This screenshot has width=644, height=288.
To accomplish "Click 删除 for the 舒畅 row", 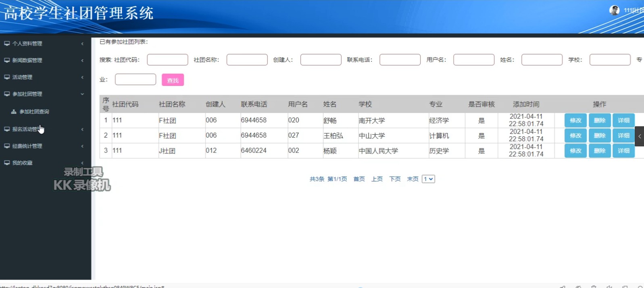I will click(x=600, y=120).
